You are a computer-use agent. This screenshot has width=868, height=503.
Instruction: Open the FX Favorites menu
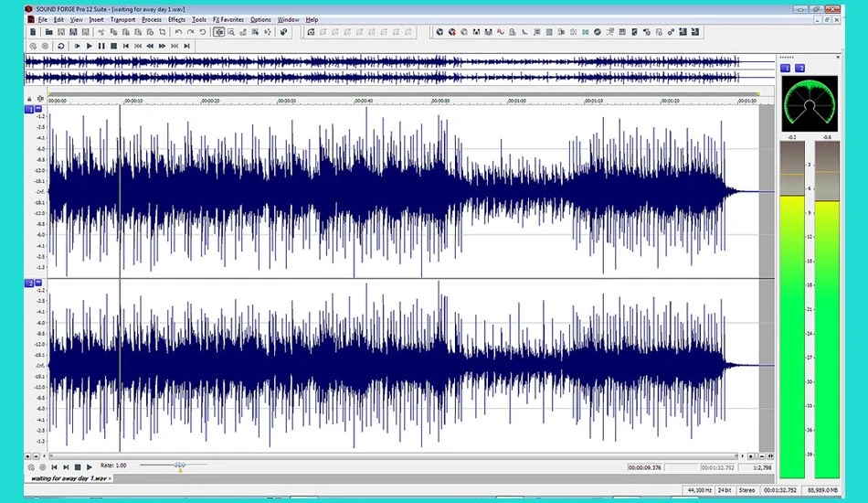coord(228,19)
